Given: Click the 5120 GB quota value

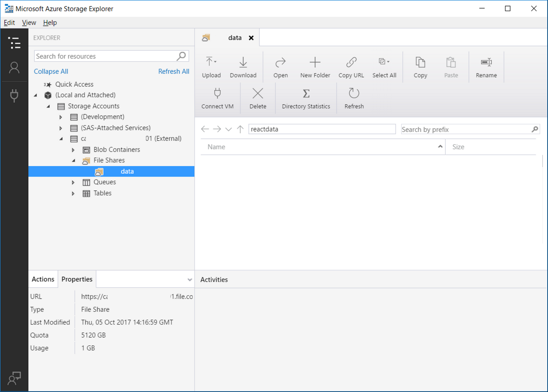Looking at the screenshot, I should pos(93,335).
